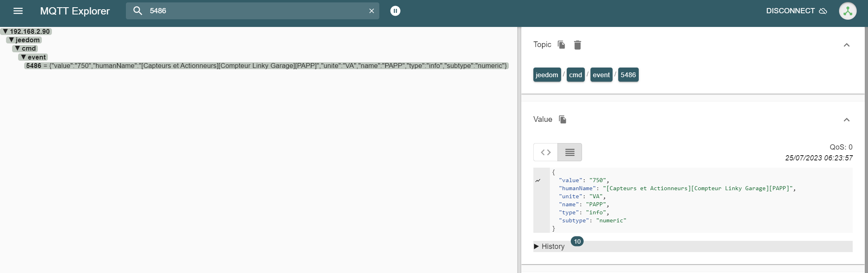Image resolution: width=868 pixels, height=273 pixels.
Task: Collapse the cmd tree node
Action: 18,48
